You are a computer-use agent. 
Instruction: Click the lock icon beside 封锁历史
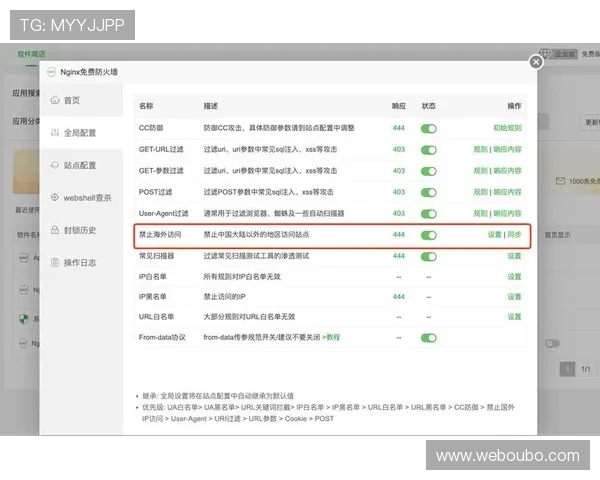pyautogui.click(x=55, y=230)
